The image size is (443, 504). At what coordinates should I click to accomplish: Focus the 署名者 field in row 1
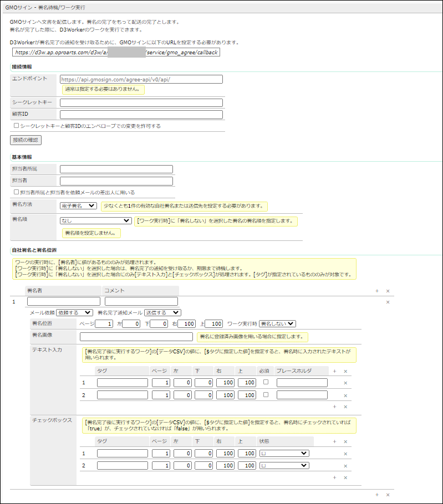[x=64, y=301]
